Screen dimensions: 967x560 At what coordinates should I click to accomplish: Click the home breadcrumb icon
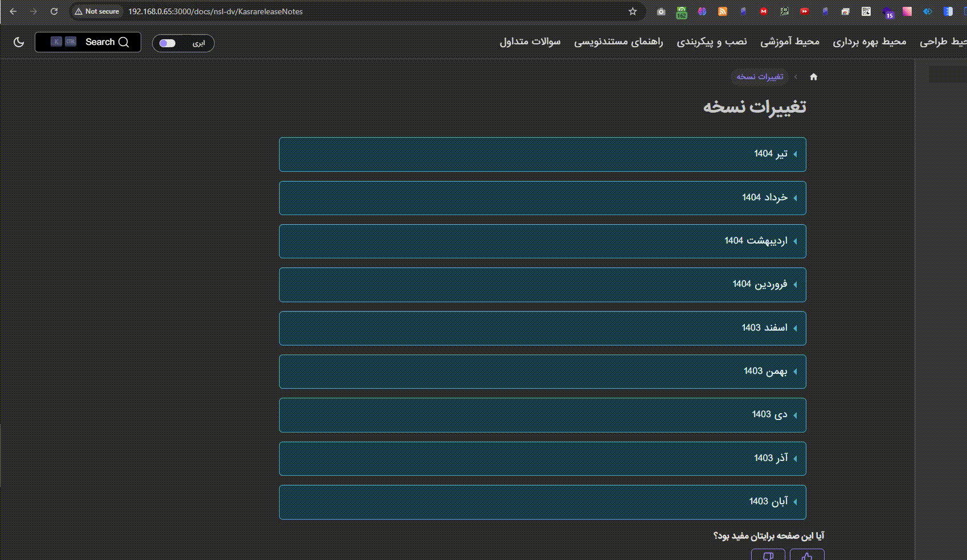(x=813, y=77)
